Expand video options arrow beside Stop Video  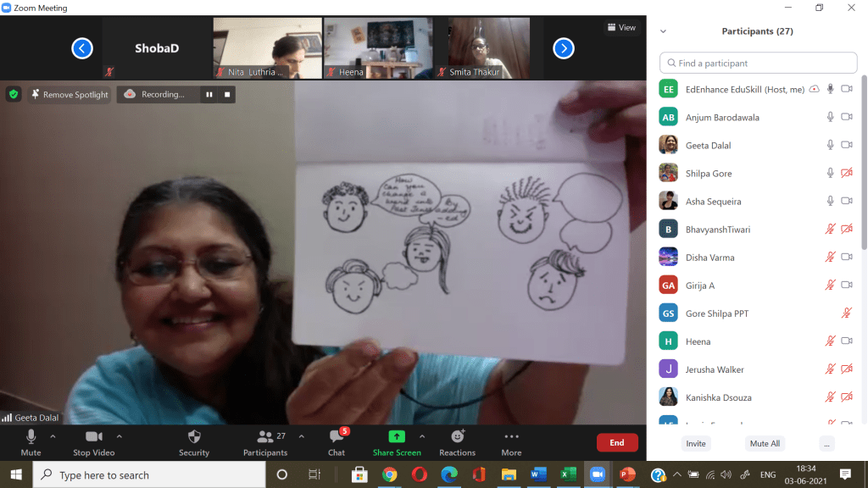120,436
